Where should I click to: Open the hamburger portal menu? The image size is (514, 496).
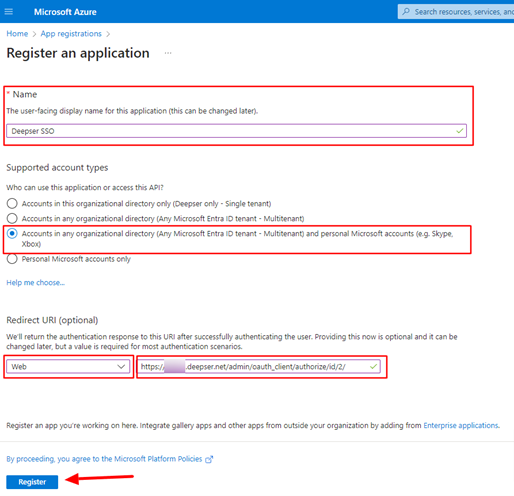point(9,12)
